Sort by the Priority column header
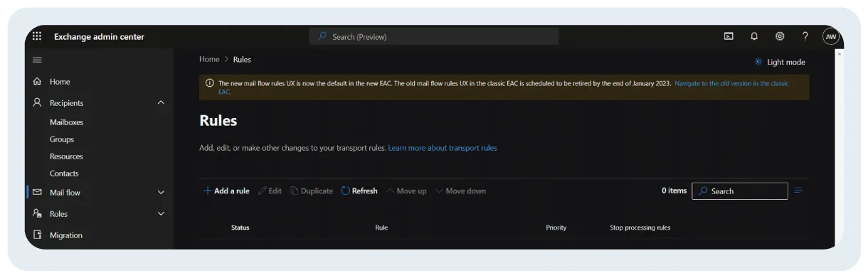868x278 pixels. tap(556, 228)
